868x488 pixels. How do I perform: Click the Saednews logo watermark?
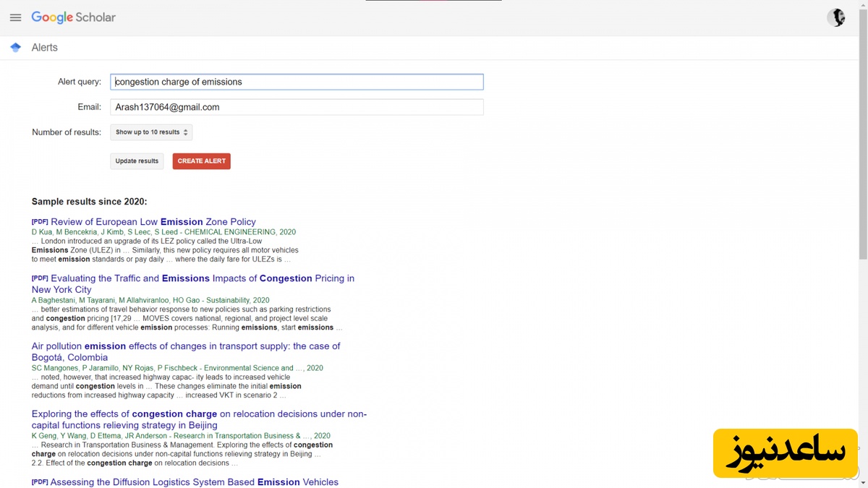coord(785,453)
